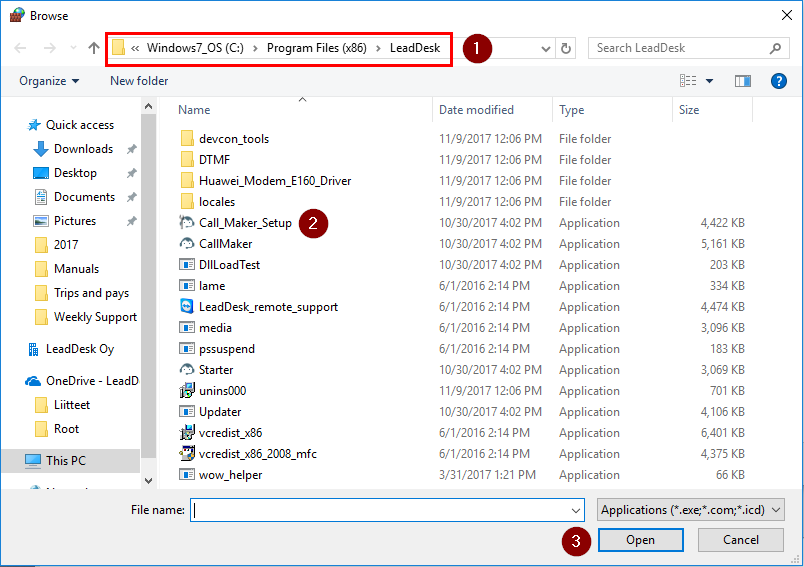Select the CallMaker application icon
The height and width of the screenshot is (567, 804).
[x=187, y=244]
